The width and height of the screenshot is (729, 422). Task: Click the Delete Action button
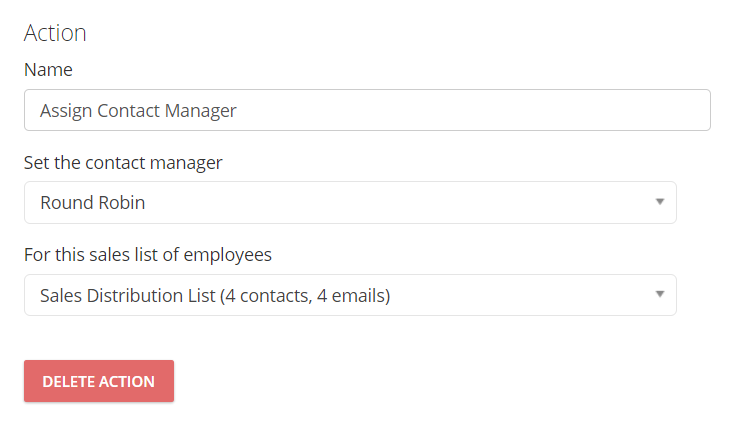99,381
